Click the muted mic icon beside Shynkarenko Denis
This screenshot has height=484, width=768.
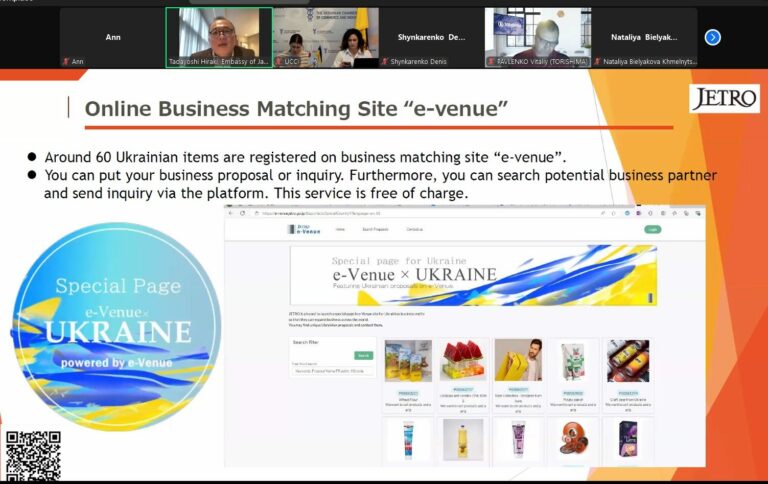pyautogui.click(x=385, y=61)
